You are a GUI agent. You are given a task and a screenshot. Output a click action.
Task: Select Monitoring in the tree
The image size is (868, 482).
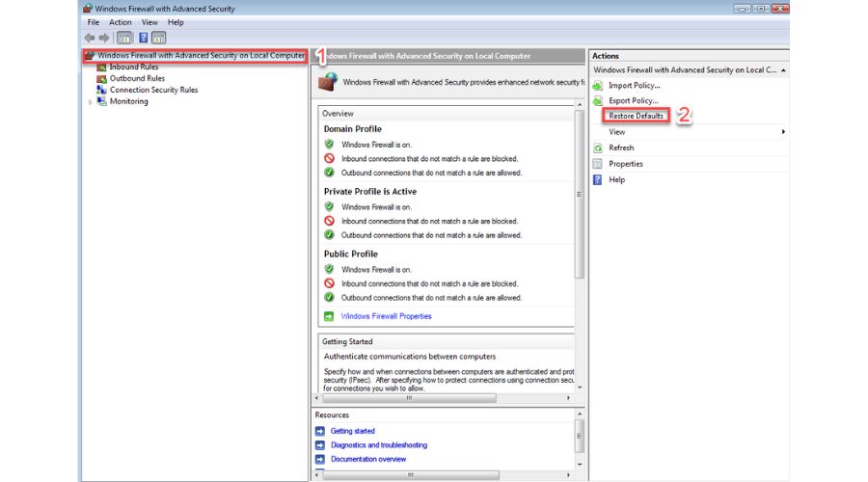click(129, 101)
